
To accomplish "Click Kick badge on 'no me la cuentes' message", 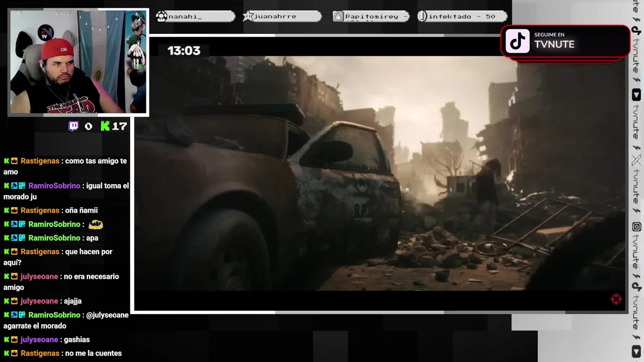I will (x=7, y=353).
